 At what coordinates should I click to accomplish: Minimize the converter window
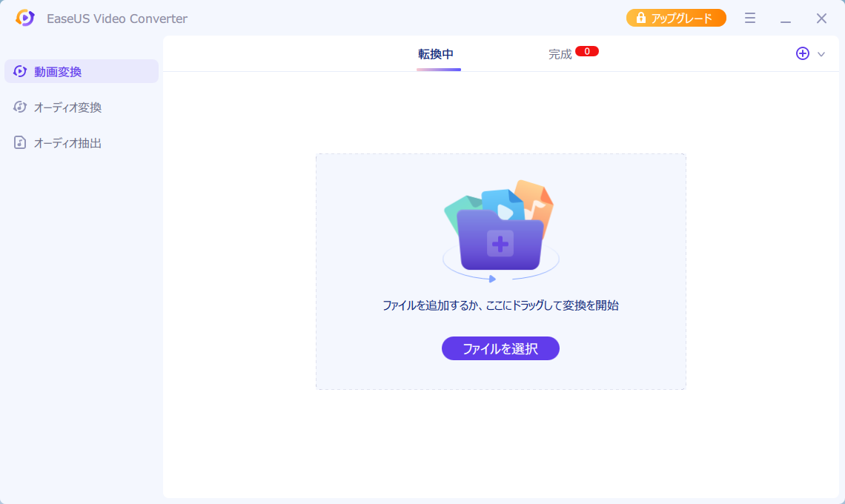pyautogui.click(x=786, y=19)
